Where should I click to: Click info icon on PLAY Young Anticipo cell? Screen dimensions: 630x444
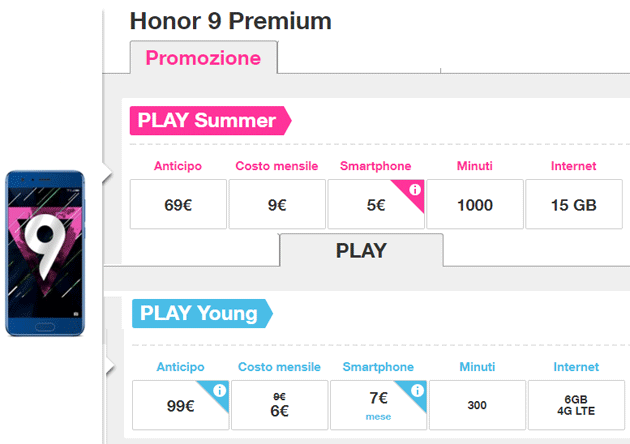[x=219, y=391]
